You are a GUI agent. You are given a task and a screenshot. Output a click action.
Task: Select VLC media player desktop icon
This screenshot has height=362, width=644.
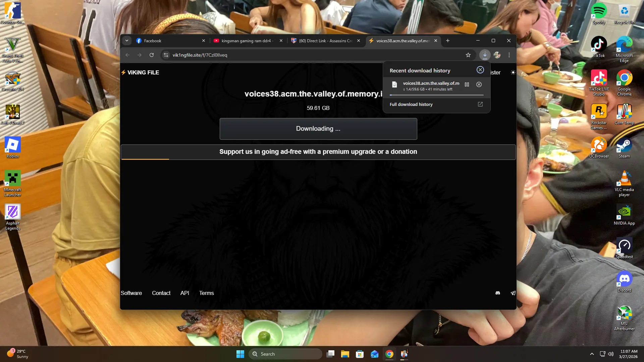coord(624,183)
